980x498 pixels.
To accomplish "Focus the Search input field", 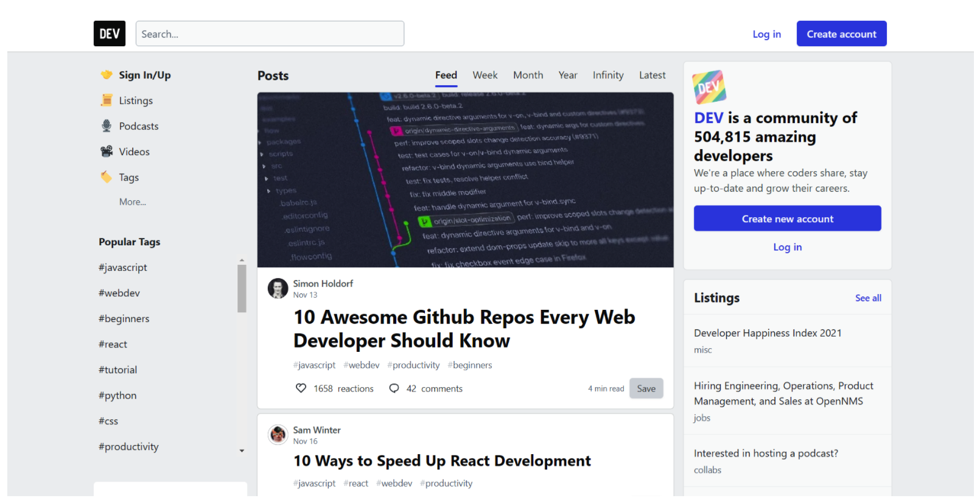I will [x=270, y=33].
